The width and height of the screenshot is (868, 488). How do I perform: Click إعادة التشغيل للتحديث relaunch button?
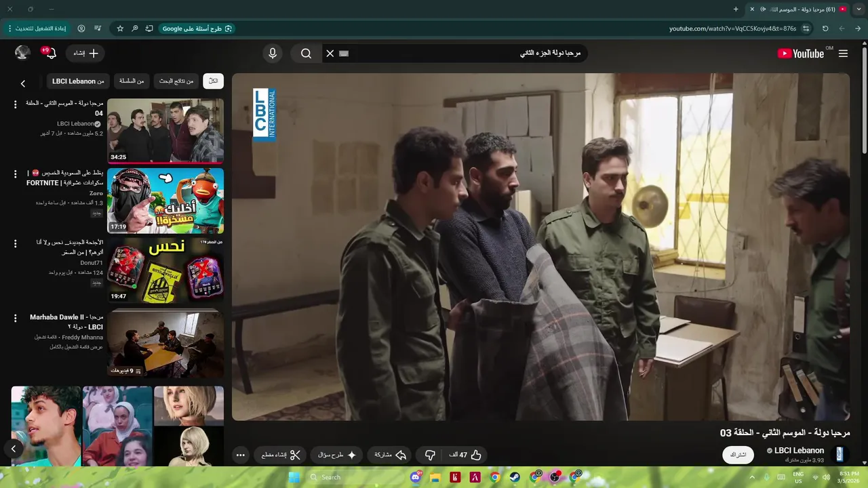(37, 28)
